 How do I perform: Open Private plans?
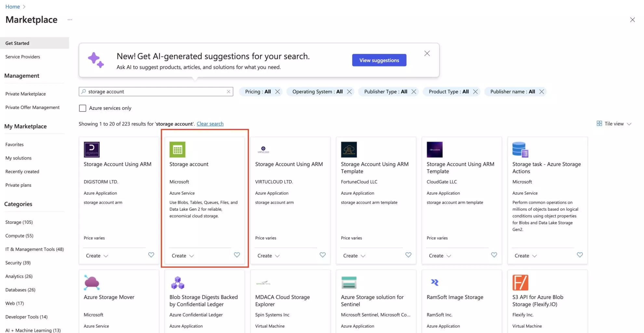pyautogui.click(x=18, y=185)
